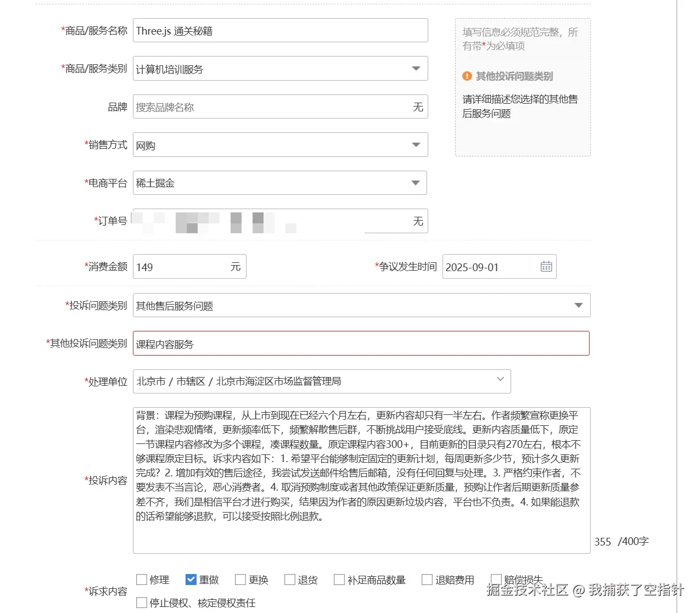Screen dimensions: 700x613
Task: Check the 补足商品数量 checkbox
Action: click(339, 580)
